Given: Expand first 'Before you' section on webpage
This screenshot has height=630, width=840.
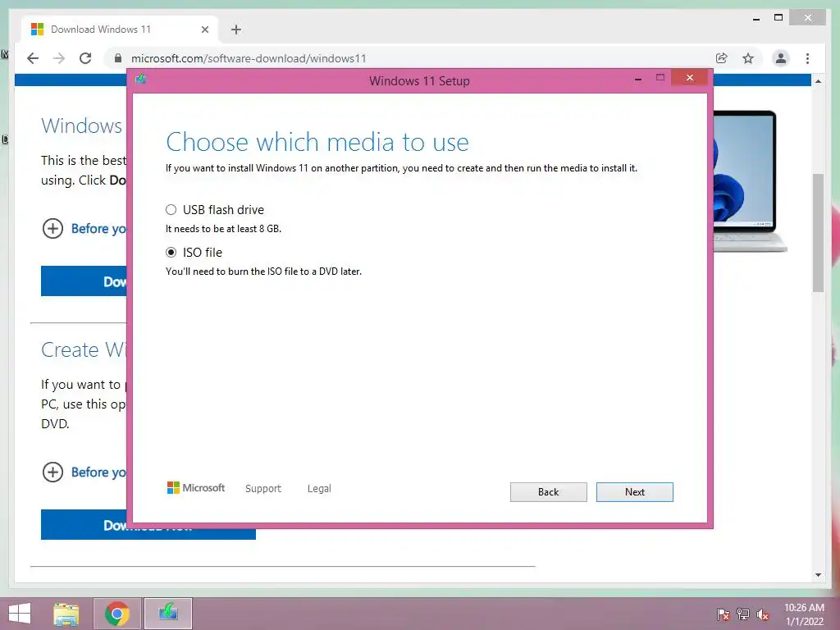Looking at the screenshot, I should [52, 229].
